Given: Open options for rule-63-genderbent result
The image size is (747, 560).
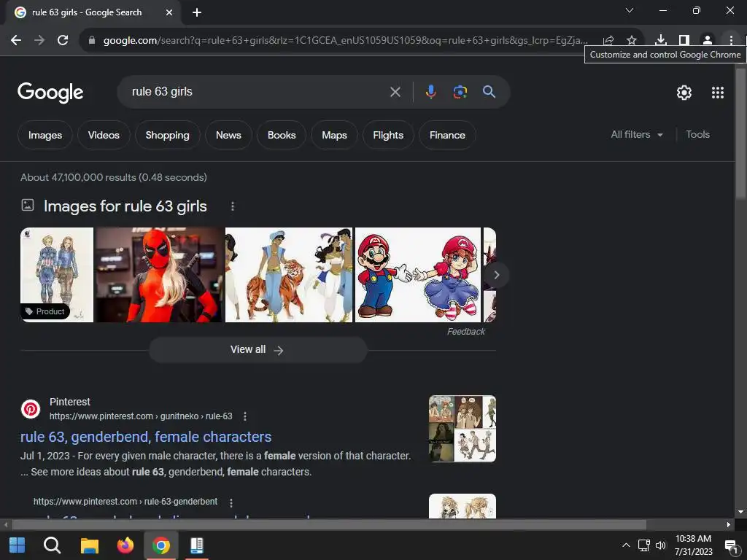Looking at the screenshot, I should coord(231,502).
